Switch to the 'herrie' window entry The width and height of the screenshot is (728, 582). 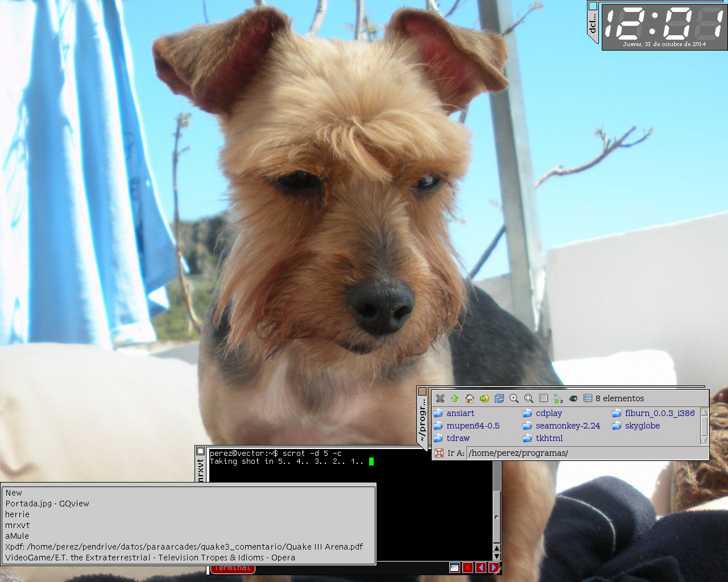(188, 514)
